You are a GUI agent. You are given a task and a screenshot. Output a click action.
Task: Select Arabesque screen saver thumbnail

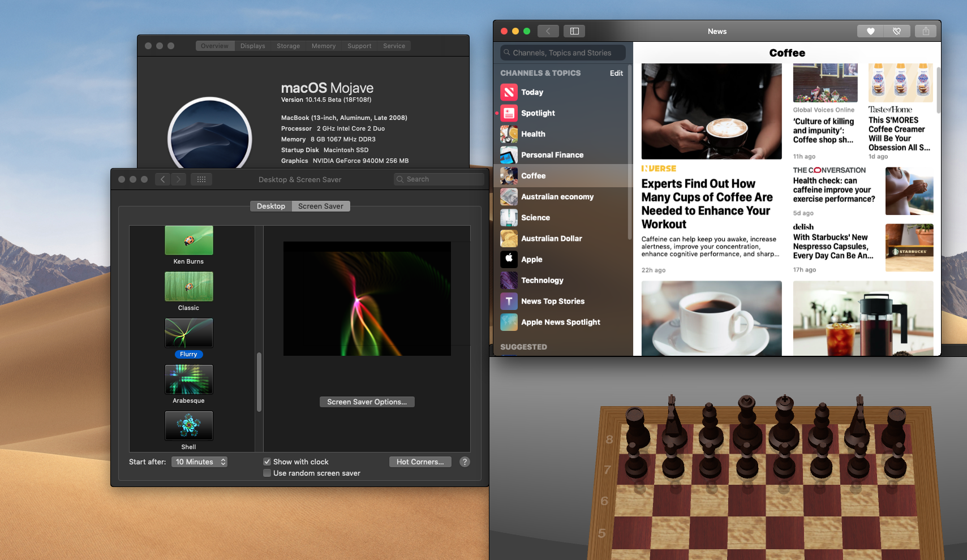(x=189, y=379)
